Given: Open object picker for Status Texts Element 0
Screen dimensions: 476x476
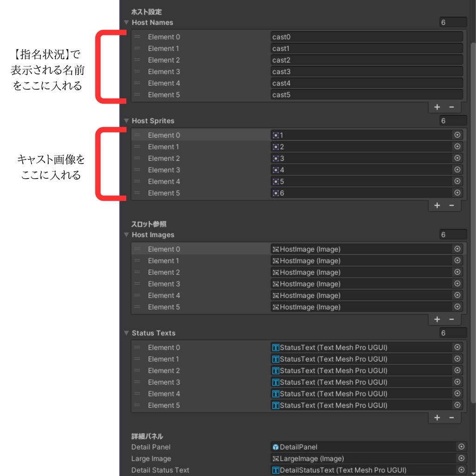Looking at the screenshot, I should pyautogui.click(x=457, y=347).
